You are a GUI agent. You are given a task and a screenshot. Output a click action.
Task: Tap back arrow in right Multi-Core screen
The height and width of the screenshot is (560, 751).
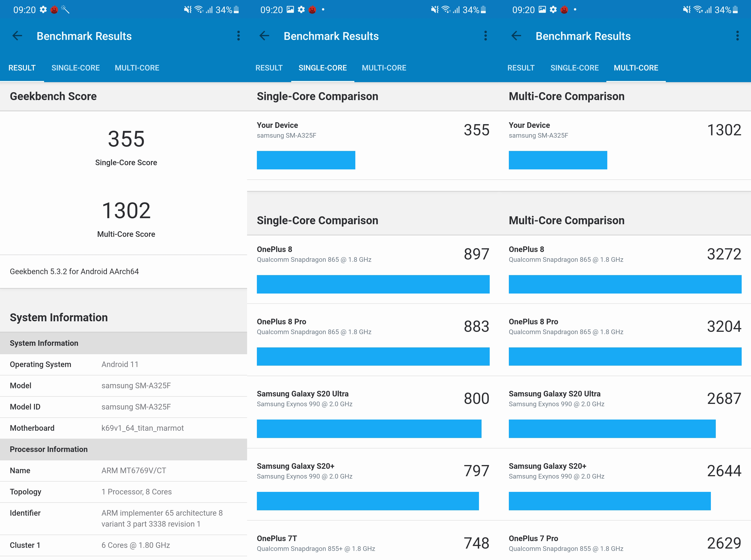[516, 36]
